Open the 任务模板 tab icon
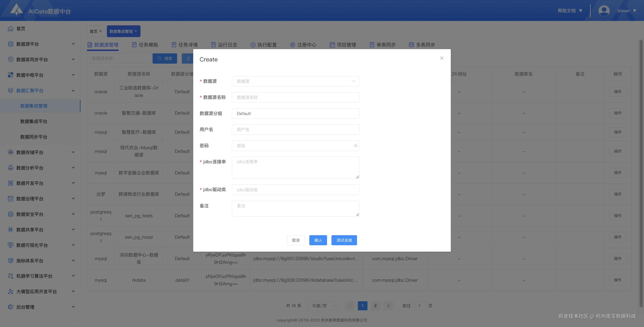 pos(134,44)
